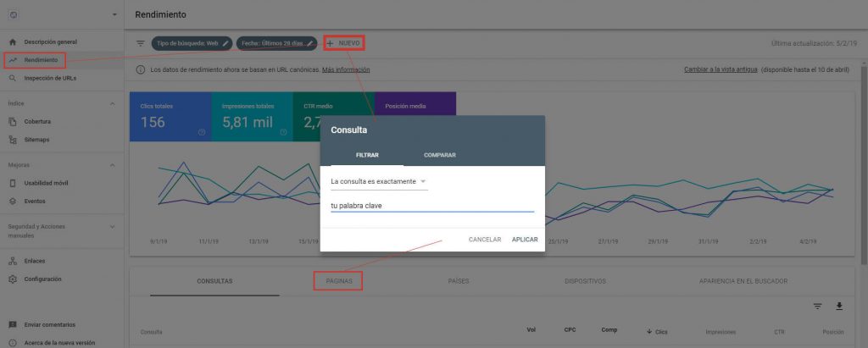Switch to APARIENCIA EN EL BUSCADOR tab
Viewport: 868px width, 348px height.
point(743,282)
